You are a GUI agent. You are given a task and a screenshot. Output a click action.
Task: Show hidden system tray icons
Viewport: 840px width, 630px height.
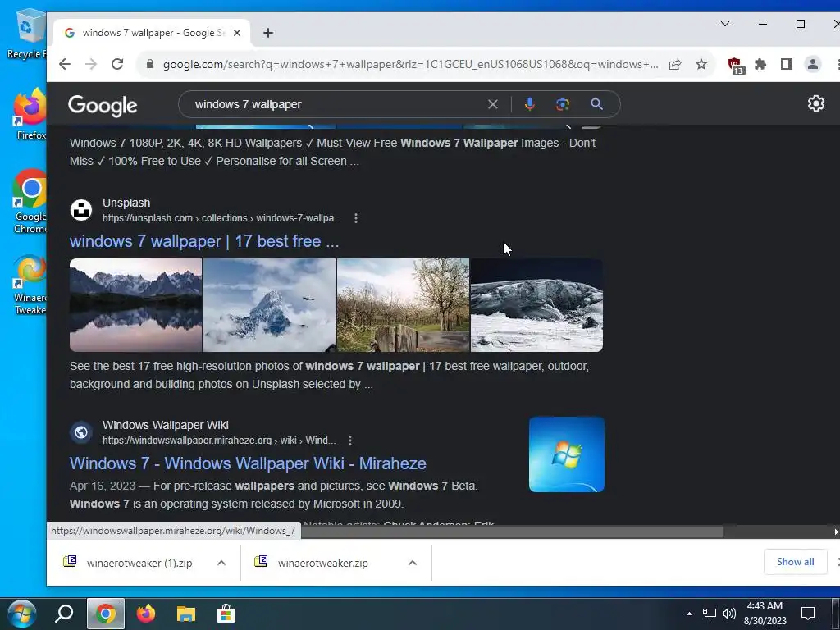[689, 614]
